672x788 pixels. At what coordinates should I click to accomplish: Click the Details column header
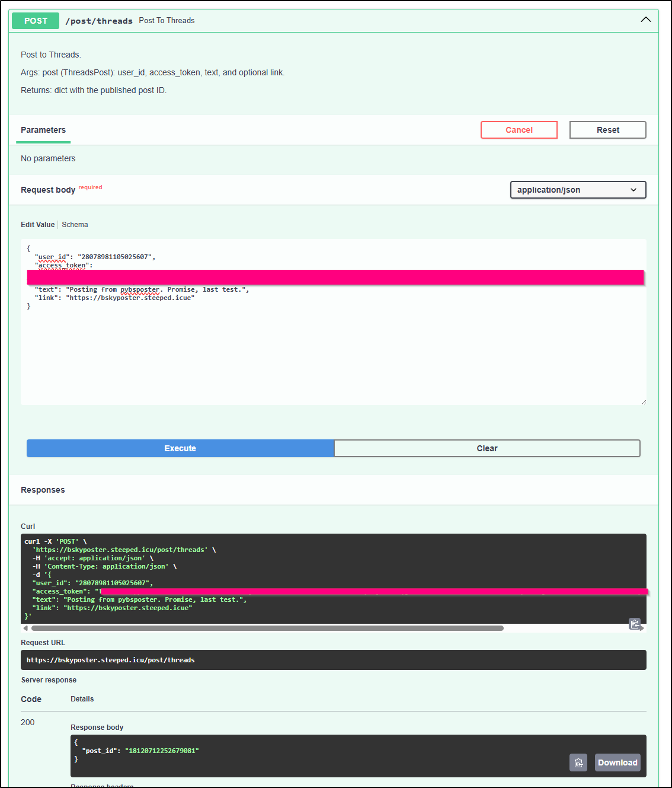tap(82, 699)
